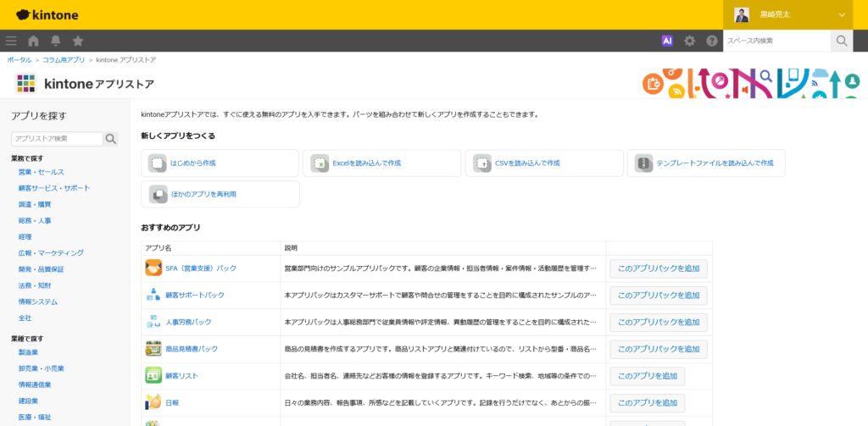Select 情報システム category
The image size is (868, 426).
point(37,302)
